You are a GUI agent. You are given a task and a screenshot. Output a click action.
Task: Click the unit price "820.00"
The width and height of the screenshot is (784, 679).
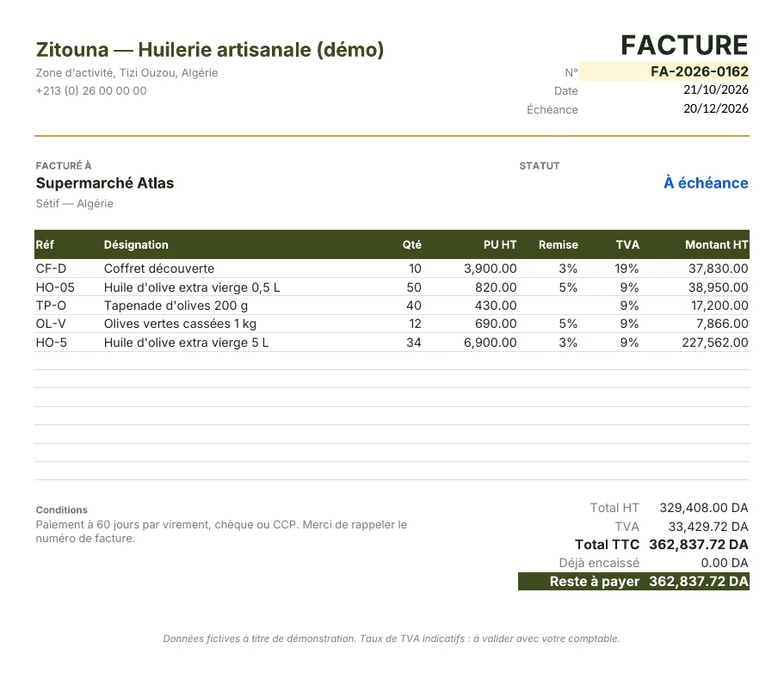pyautogui.click(x=496, y=287)
